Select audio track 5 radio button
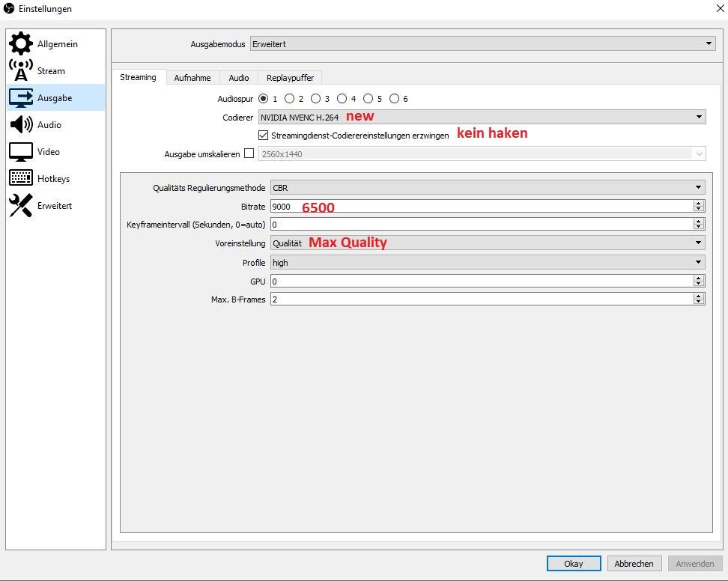 (x=368, y=98)
